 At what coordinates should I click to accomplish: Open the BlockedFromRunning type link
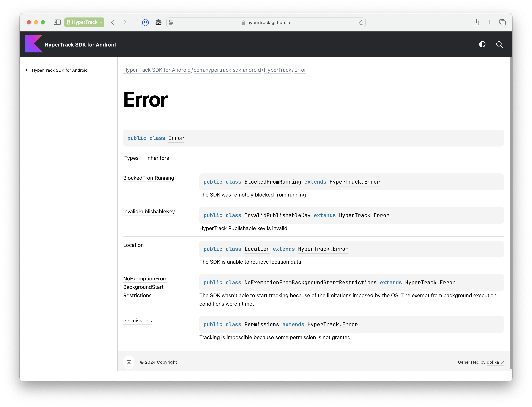coord(149,178)
